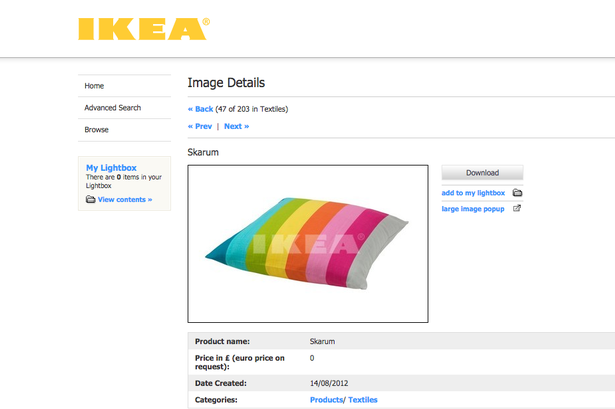This screenshot has height=409, width=615.
Task: Click the Date Created value 14/08/2012
Action: click(331, 383)
